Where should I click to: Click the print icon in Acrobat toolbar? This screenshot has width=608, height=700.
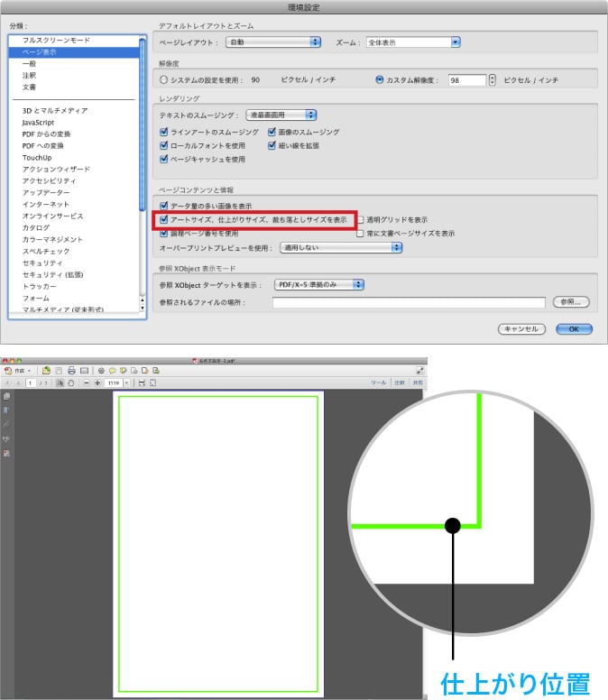pyautogui.click(x=71, y=371)
